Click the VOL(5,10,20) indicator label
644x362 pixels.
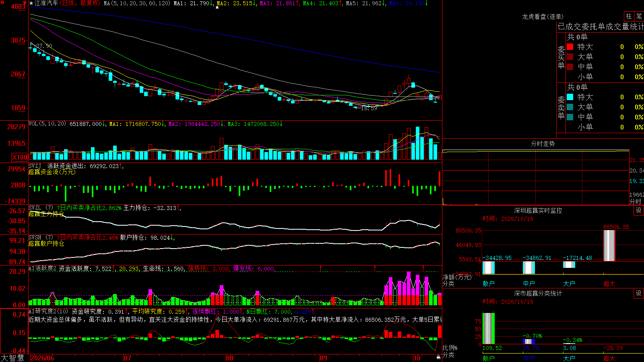pyautogui.click(x=47, y=124)
